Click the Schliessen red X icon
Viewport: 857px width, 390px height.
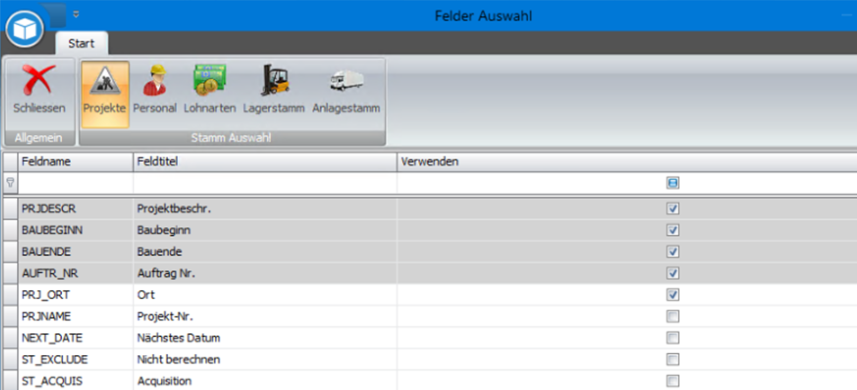[39, 80]
